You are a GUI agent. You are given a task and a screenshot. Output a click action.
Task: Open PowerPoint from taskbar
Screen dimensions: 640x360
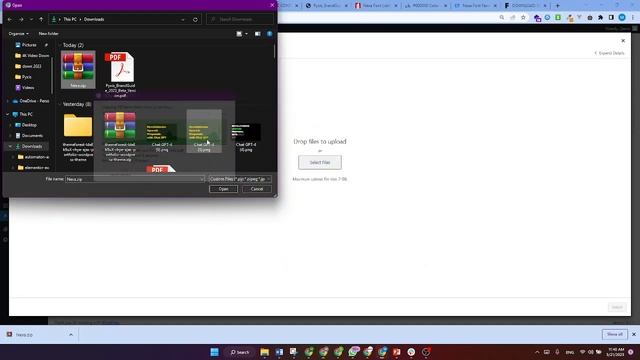pos(396,352)
